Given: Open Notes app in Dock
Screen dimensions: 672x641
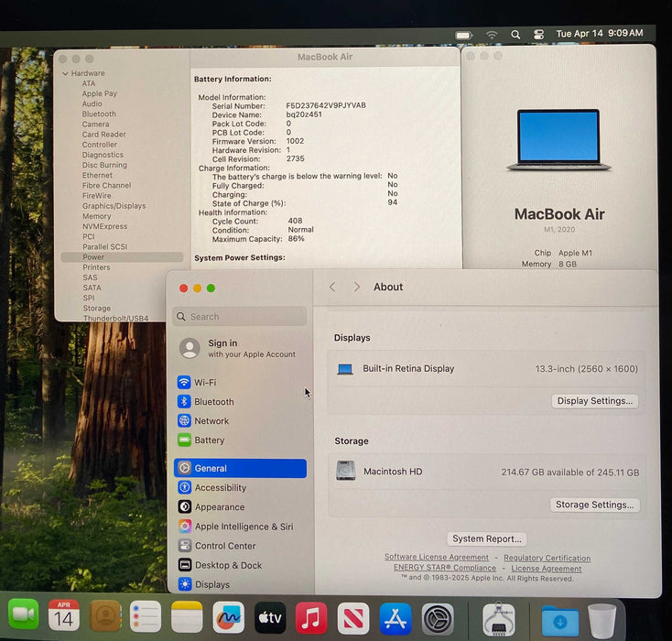Looking at the screenshot, I should point(187,616).
